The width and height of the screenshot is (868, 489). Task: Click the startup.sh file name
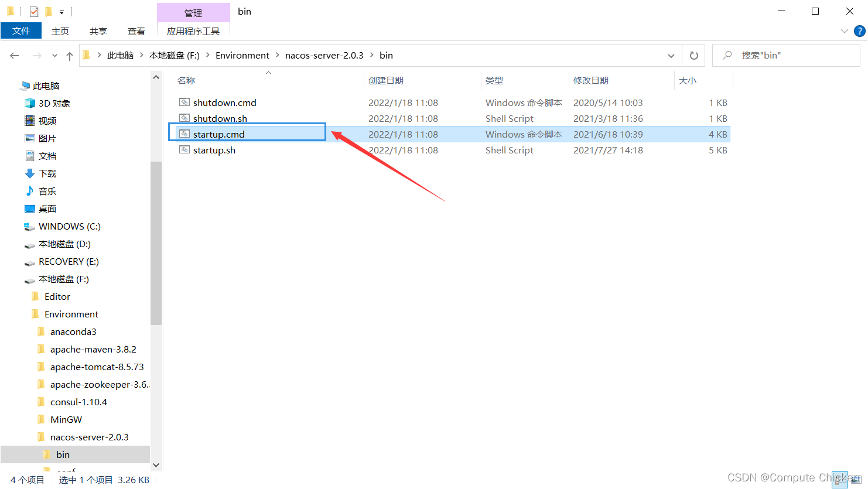[214, 151]
